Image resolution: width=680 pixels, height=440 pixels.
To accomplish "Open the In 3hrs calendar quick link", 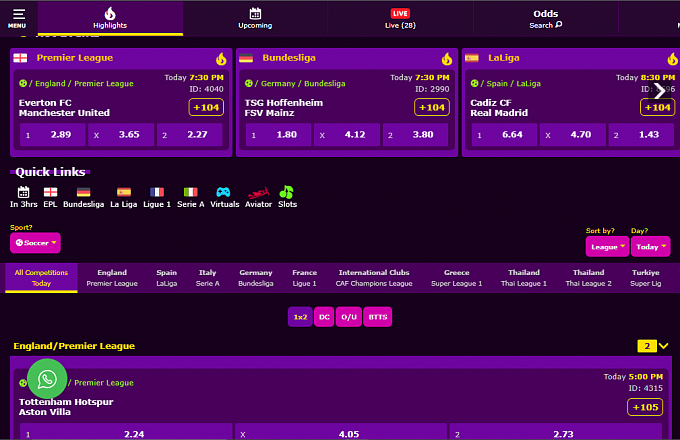I will coord(23,197).
